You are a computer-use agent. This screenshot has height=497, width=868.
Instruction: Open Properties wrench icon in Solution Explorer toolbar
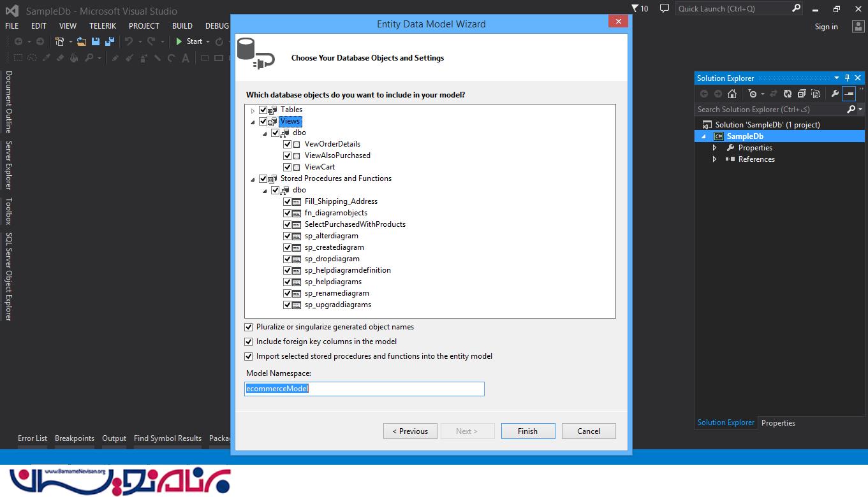[835, 94]
